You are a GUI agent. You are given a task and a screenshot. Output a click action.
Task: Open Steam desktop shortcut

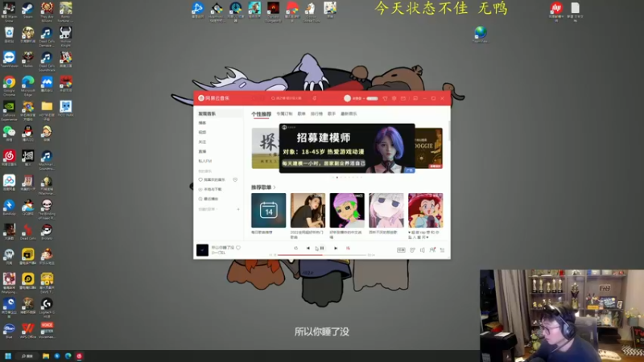pyautogui.click(x=28, y=11)
